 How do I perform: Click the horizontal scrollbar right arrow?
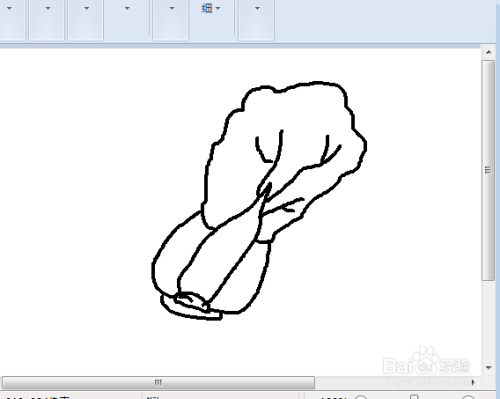pos(473,382)
